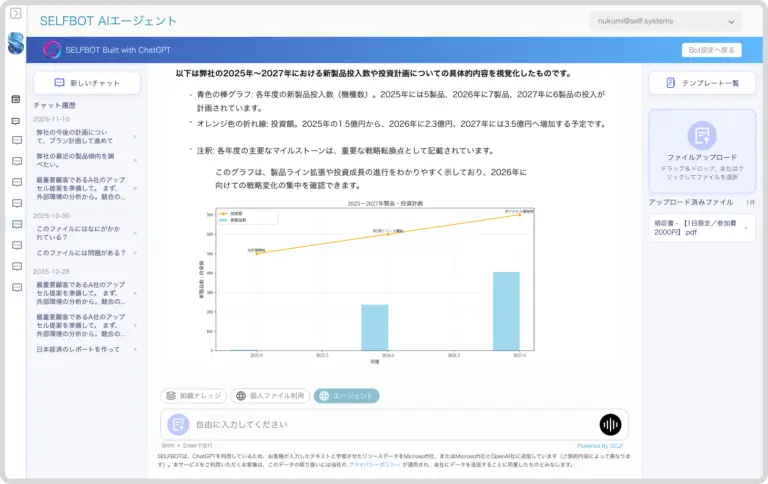Click the チャット履歴 heading
The width and height of the screenshot is (768, 484).
pos(54,105)
